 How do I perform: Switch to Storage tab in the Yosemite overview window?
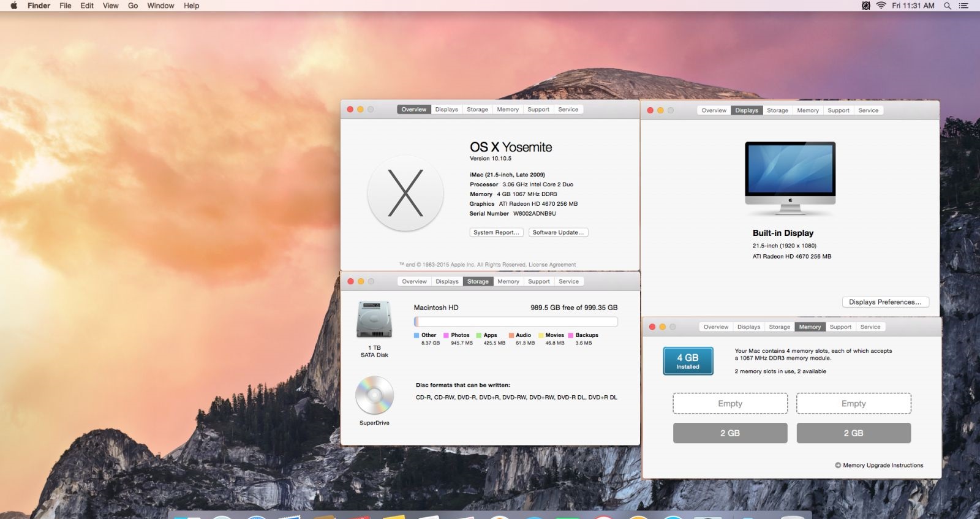(477, 110)
